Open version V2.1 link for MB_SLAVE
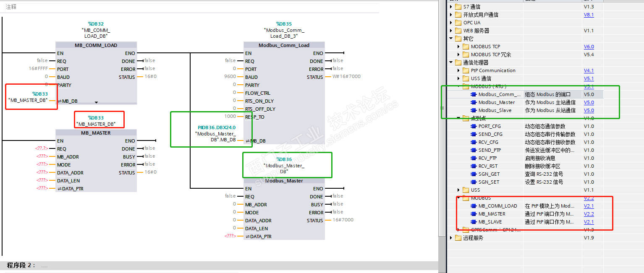The width and height of the screenshot is (644, 273). coord(589,222)
